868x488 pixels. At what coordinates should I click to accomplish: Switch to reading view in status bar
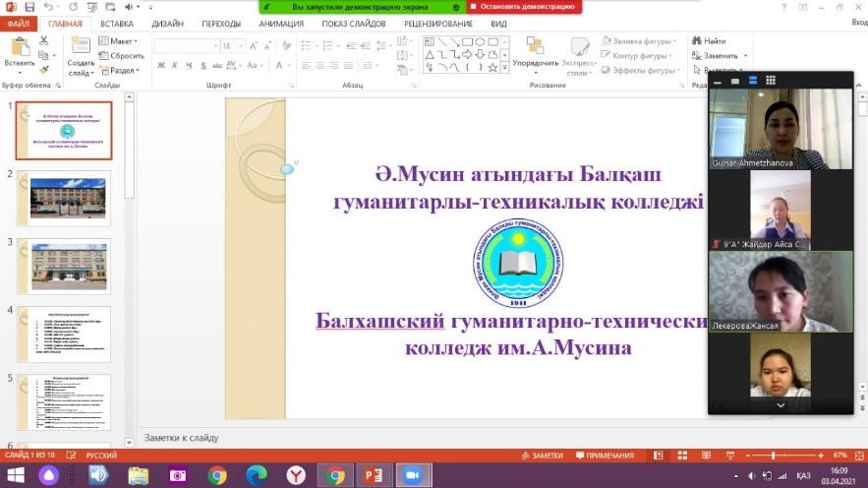tap(707, 456)
